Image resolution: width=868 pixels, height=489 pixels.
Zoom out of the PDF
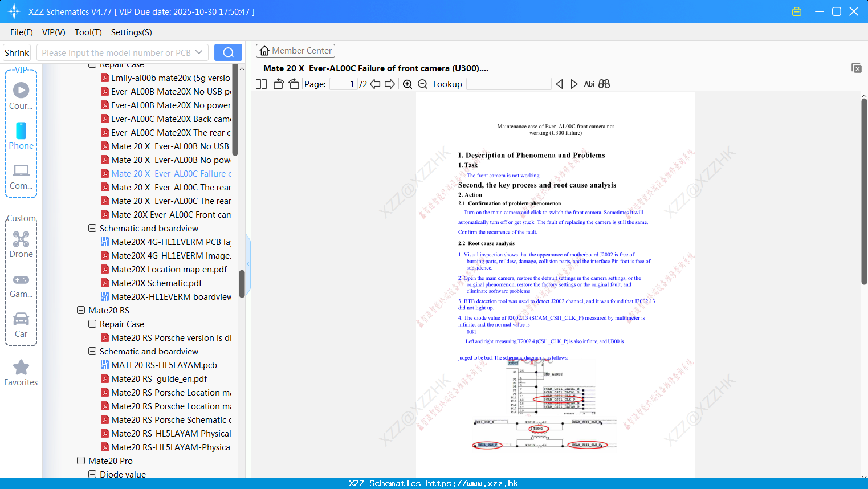point(422,84)
